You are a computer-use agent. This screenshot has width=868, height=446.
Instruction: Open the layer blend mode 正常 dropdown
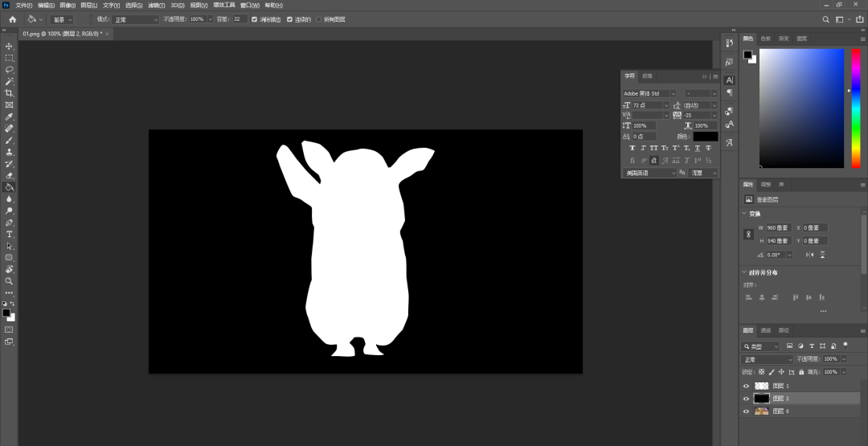(766, 359)
